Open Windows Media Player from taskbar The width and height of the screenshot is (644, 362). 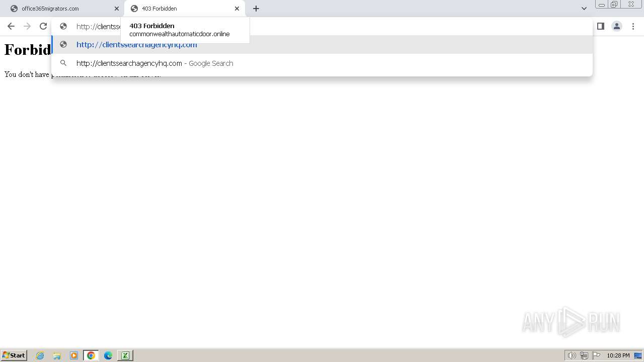pyautogui.click(x=74, y=355)
